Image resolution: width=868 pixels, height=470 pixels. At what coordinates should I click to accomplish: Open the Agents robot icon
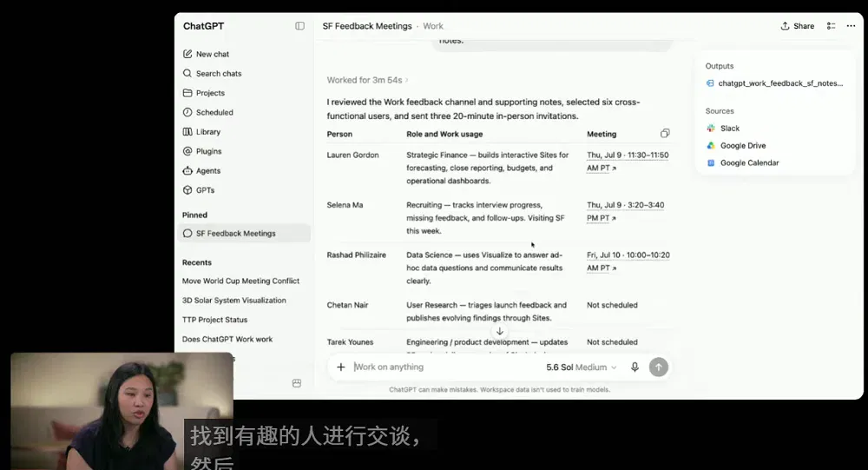coord(187,170)
